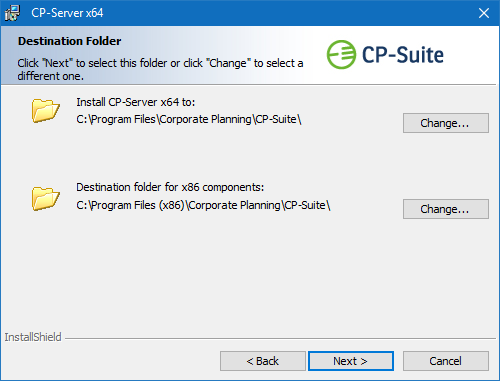The width and height of the screenshot is (500, 381).
Task: Cancel the CP-Server installation
Action: [446, 361]
